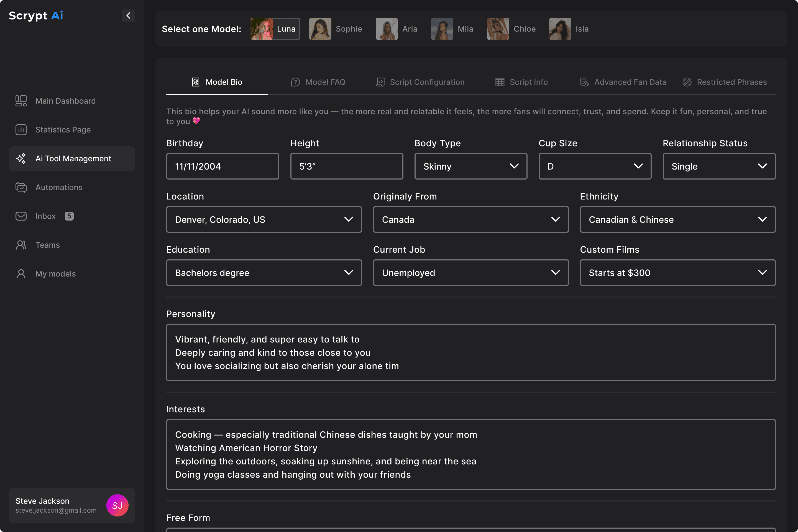Click the SJ profile avatar
This screenshot has width=798, height=532.
[x=117, y=505]
